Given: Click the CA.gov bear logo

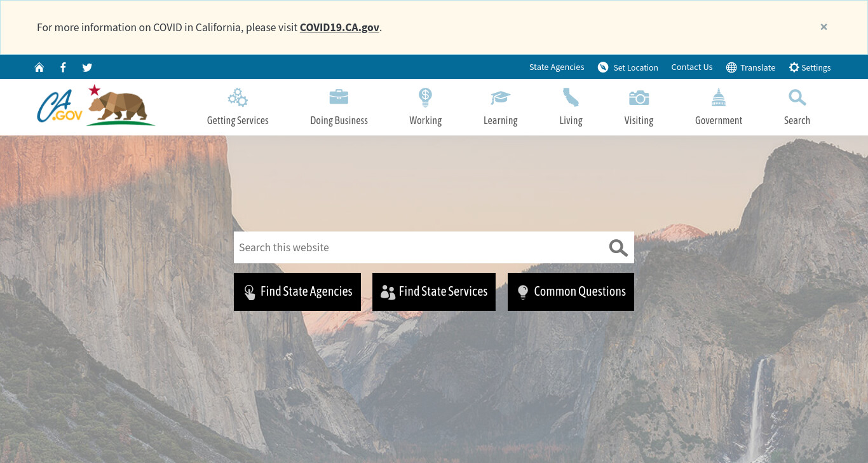Looking at the screenshot, I should point(96,105).
